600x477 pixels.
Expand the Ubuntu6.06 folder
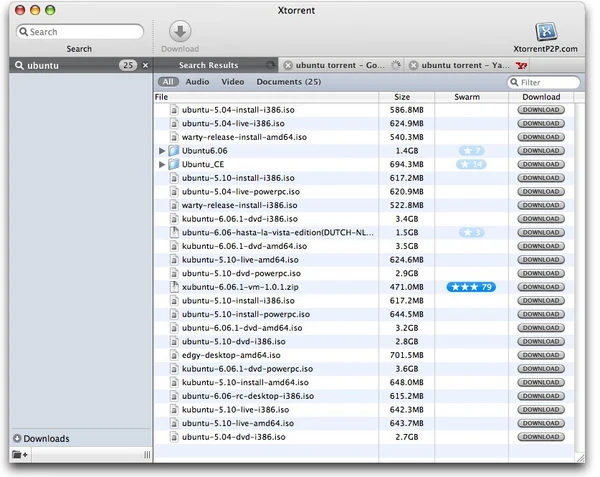pyautogui.click(x=162, y=151)
